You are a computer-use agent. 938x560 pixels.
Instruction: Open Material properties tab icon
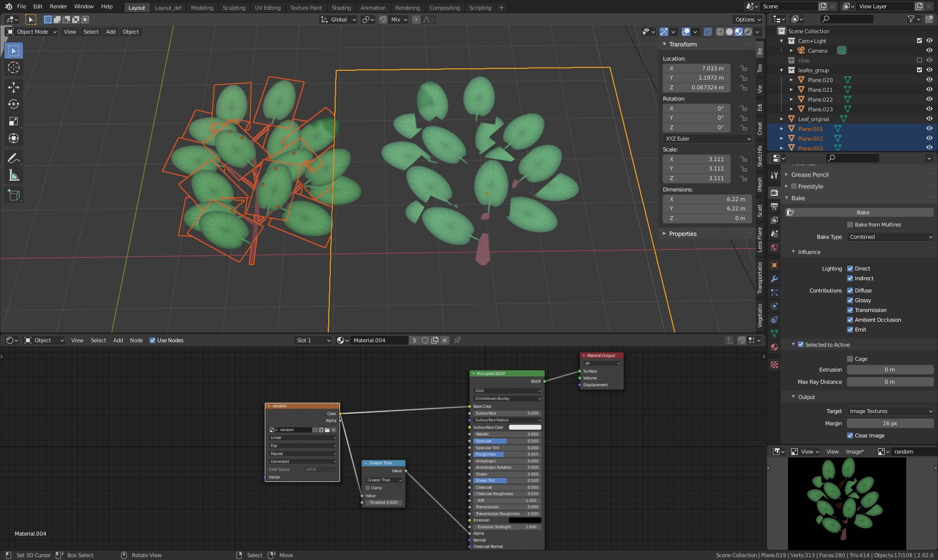(774, 347)
